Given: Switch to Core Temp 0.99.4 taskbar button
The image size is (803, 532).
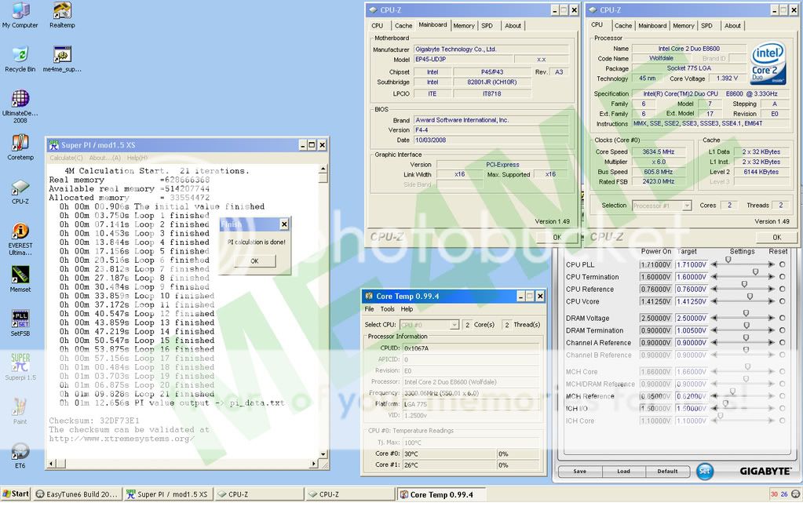Looking at the screenshot, I should click(441, 494).
